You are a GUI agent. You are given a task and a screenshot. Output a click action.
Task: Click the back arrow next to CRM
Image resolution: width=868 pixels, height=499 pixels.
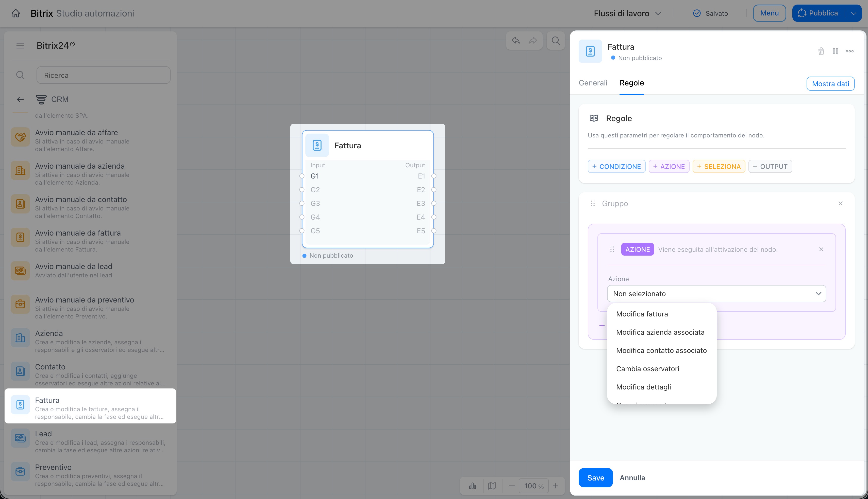coord(20,99)
